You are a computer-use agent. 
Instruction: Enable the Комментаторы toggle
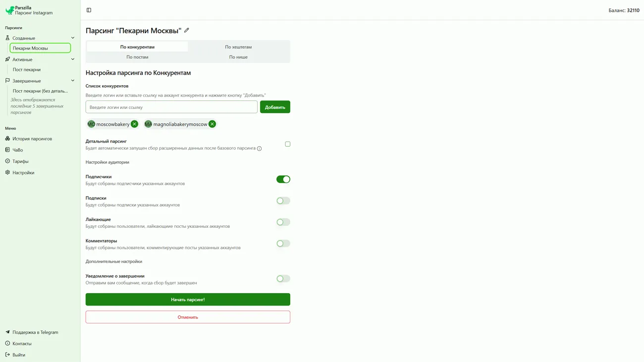283,244
